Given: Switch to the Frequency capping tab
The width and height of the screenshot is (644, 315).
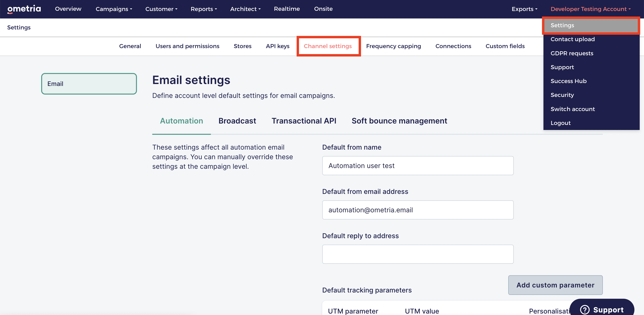Looking at the screenshot, I should pos(393,46).
